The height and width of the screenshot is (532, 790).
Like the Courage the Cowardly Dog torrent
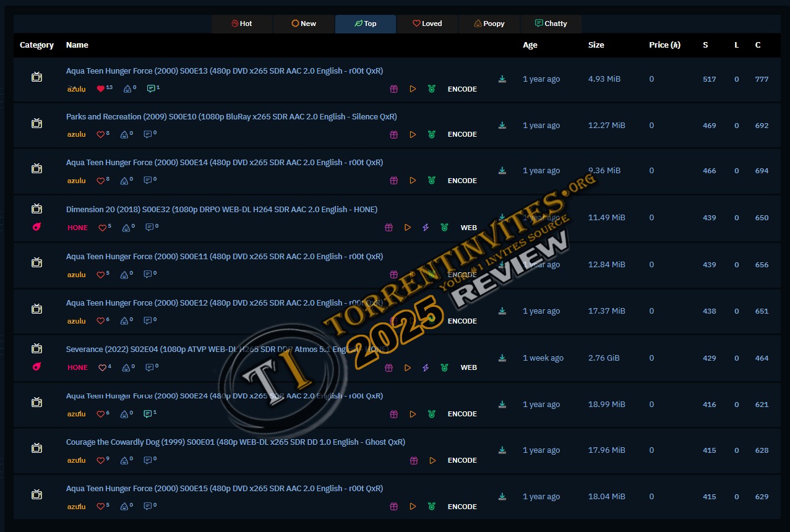tap(101, 460)
